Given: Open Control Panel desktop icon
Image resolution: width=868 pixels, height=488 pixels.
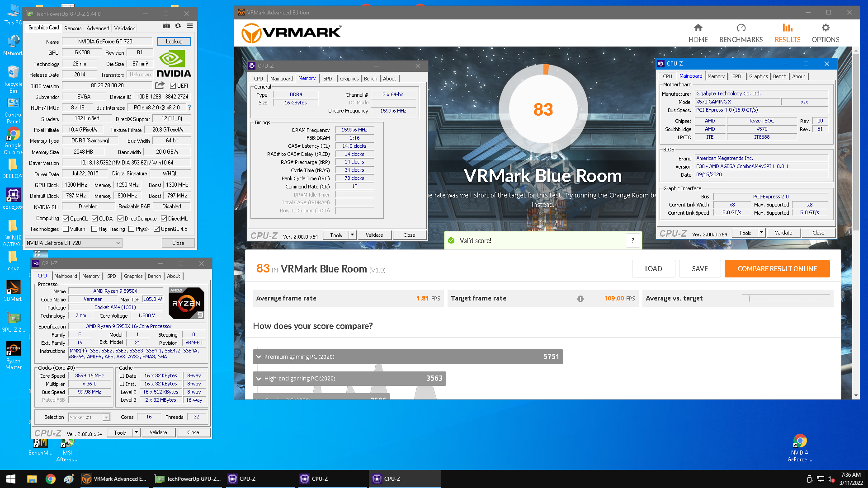Looking at the screenshot, I should click(13, 111).
